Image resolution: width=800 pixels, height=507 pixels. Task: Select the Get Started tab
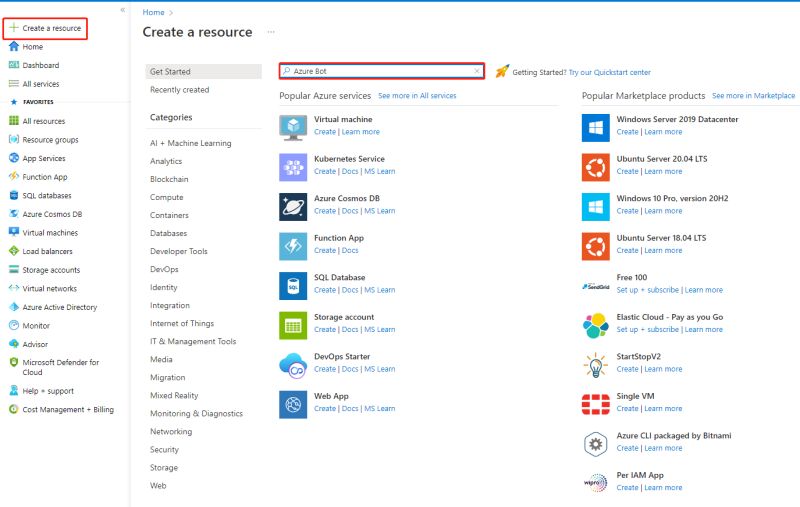tap(204, 71)
